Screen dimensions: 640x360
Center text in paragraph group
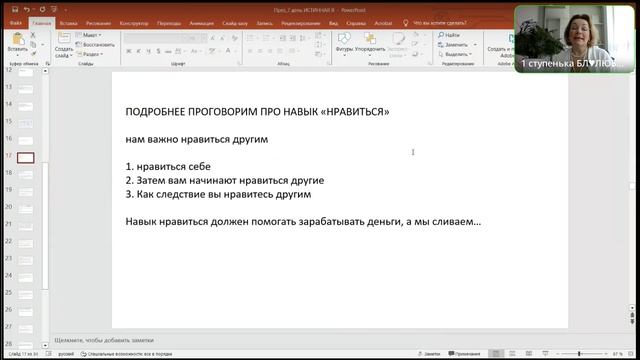260,51
